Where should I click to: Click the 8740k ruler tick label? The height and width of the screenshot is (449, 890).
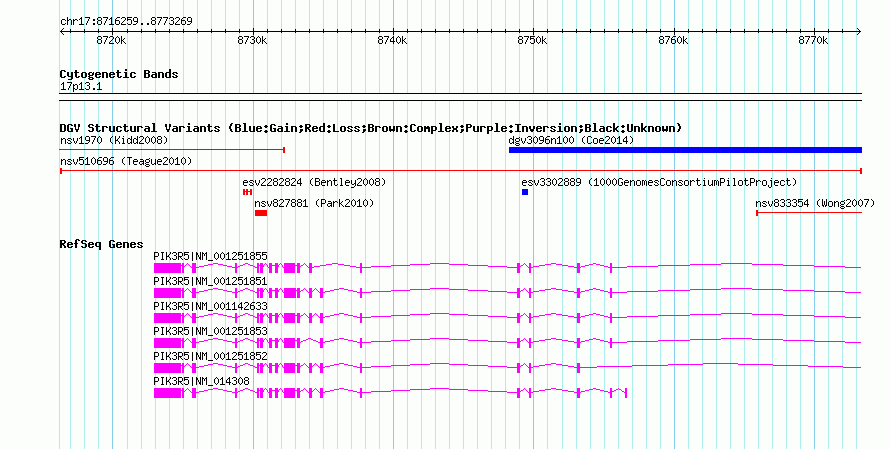[x=392, y=41]
